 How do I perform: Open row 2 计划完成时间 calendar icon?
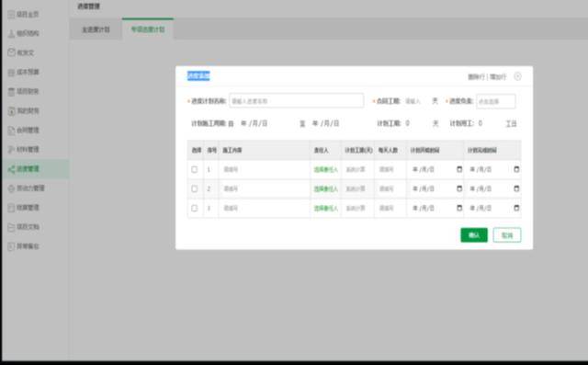(x=516, y=188)
